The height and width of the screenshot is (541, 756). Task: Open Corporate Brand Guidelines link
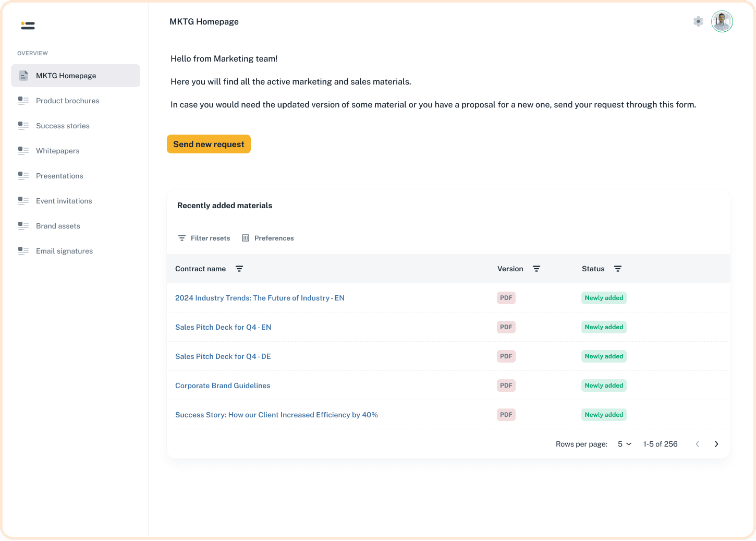click(223, 386)
